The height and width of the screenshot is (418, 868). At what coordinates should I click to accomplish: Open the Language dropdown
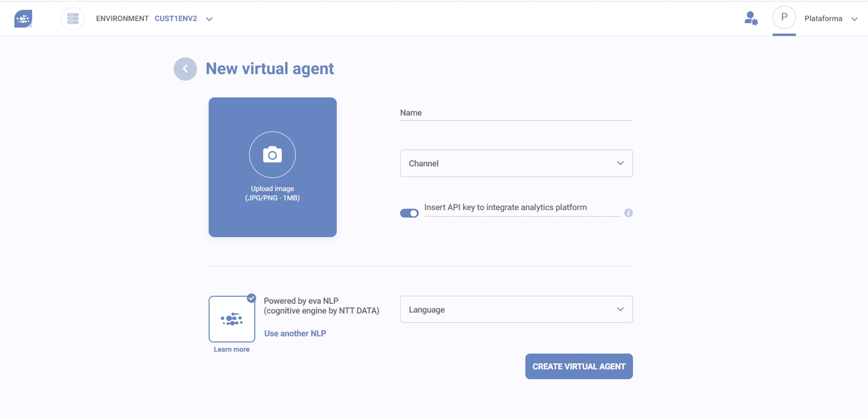click(516, 309)
